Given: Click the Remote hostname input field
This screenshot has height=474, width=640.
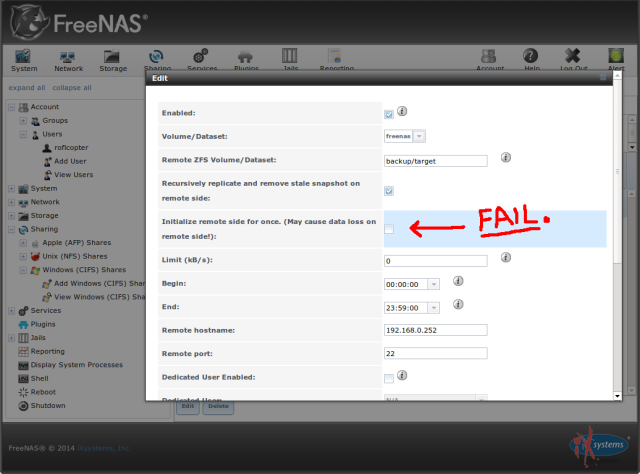Looking at the screenshot, I should point(436,330).
